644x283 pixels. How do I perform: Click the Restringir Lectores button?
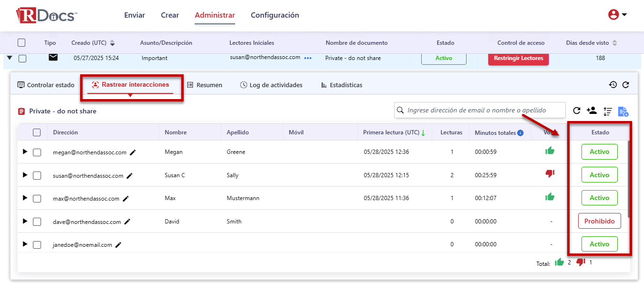[x=518, y=59]
